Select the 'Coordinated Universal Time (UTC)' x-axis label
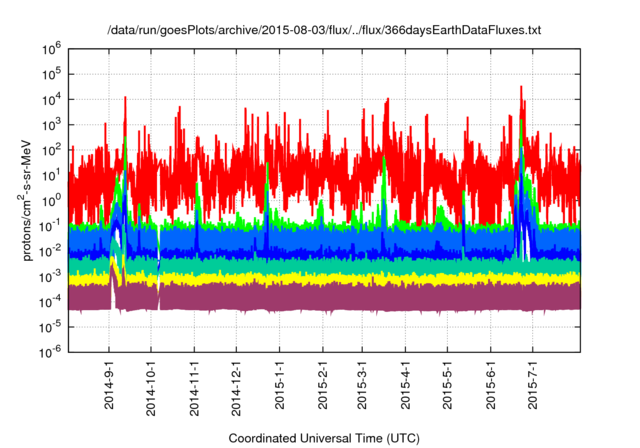This screenshot has width=640, height=448. [x=324, y=438]
